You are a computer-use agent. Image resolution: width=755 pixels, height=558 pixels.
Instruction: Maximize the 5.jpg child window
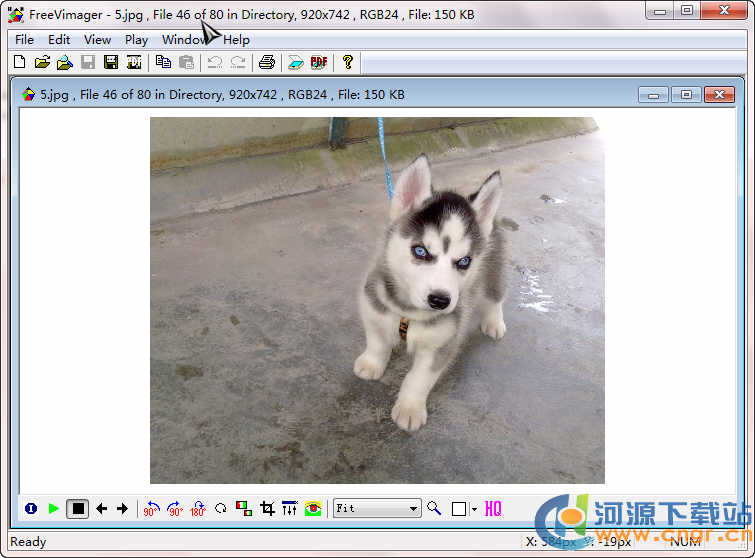687,94
